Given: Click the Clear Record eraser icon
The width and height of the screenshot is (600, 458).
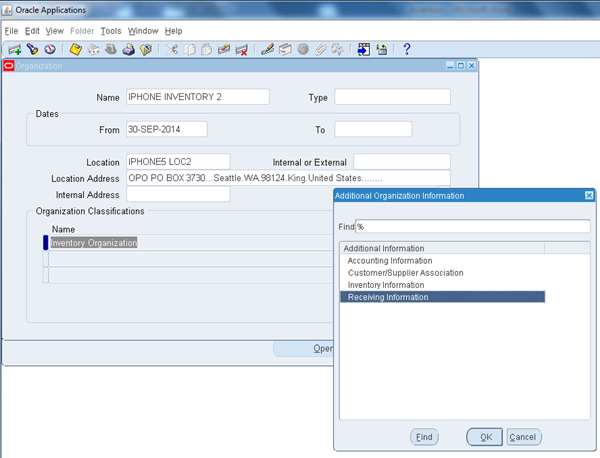Looking at the screenshot, I should pyautogui.click(x=224, y=49).
